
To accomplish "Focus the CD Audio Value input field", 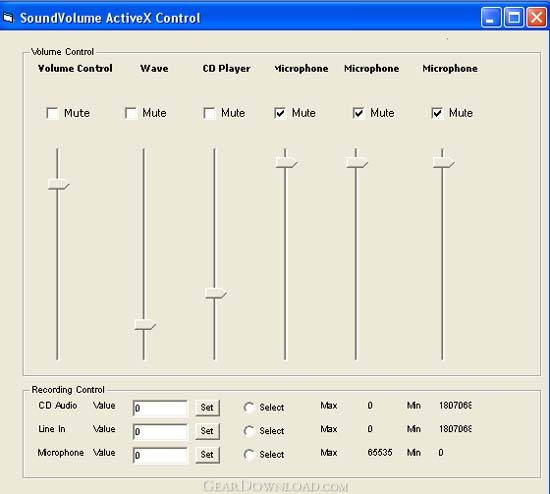I will tap(160, 408).
